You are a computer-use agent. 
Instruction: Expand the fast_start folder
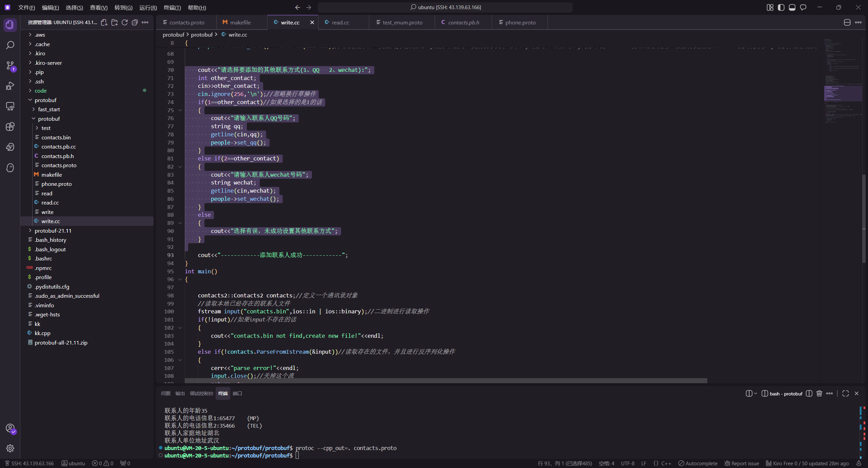click(49, 109)
